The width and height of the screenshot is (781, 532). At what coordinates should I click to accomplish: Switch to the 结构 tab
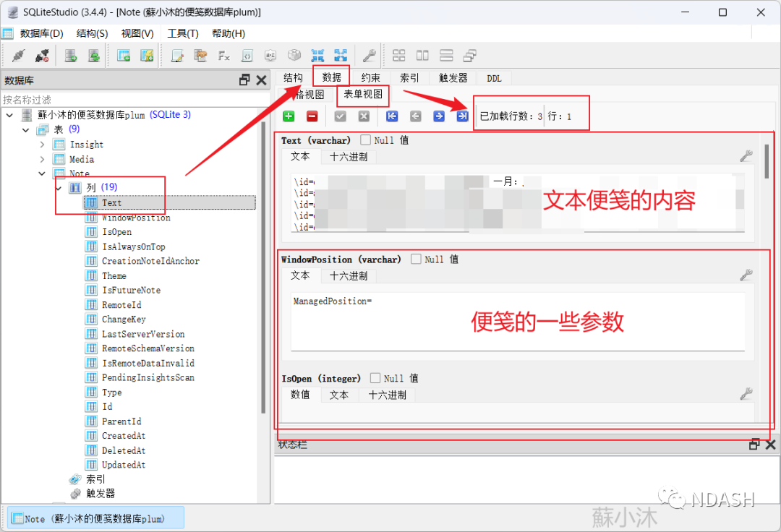[x=294, y=77]
